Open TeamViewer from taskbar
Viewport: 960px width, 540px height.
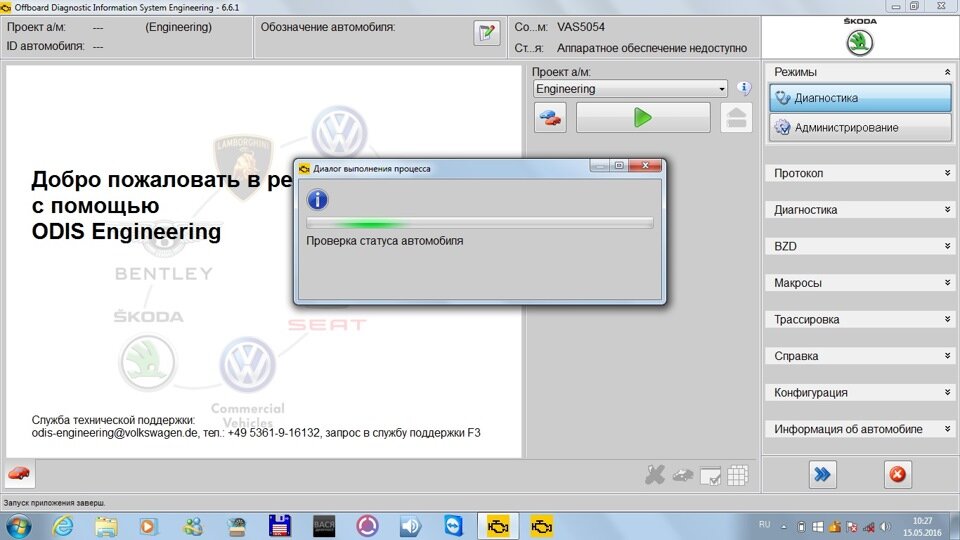(x=454, y=526)
